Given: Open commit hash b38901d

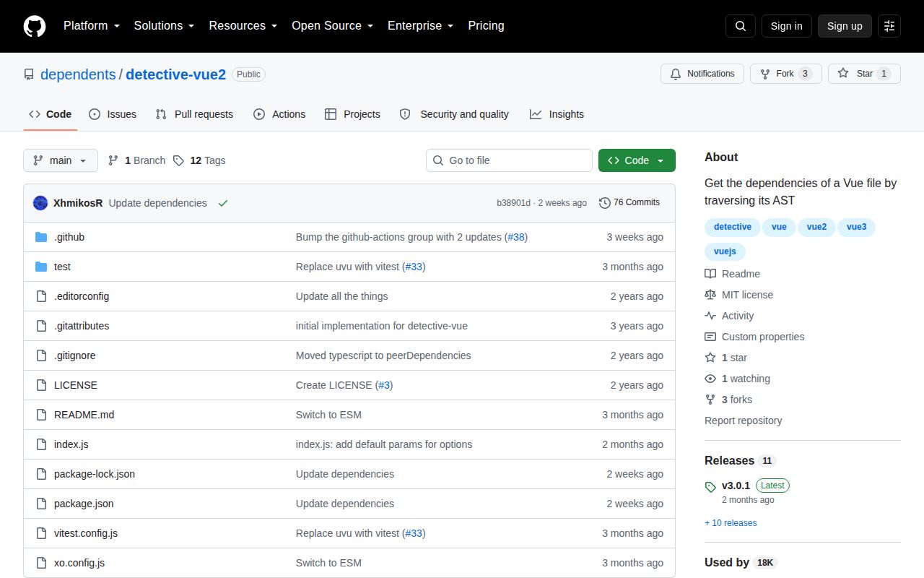Looking at the screenshot, I should tap(513, 203).
